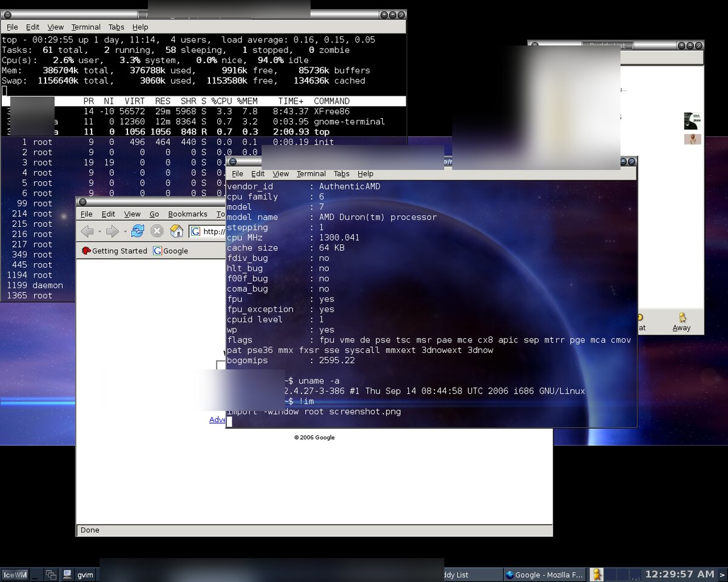Click the Gaim buddy tray icon
The width and height of the screenshot is (728, 582).
(597, 575)
